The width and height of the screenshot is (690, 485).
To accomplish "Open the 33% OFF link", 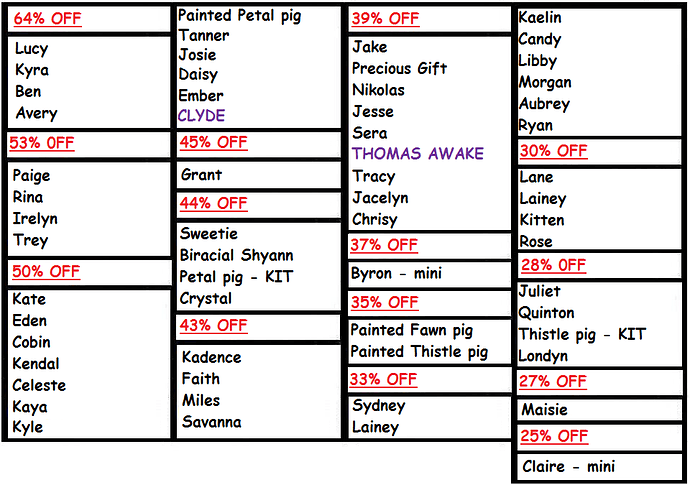I will [383, 379].
